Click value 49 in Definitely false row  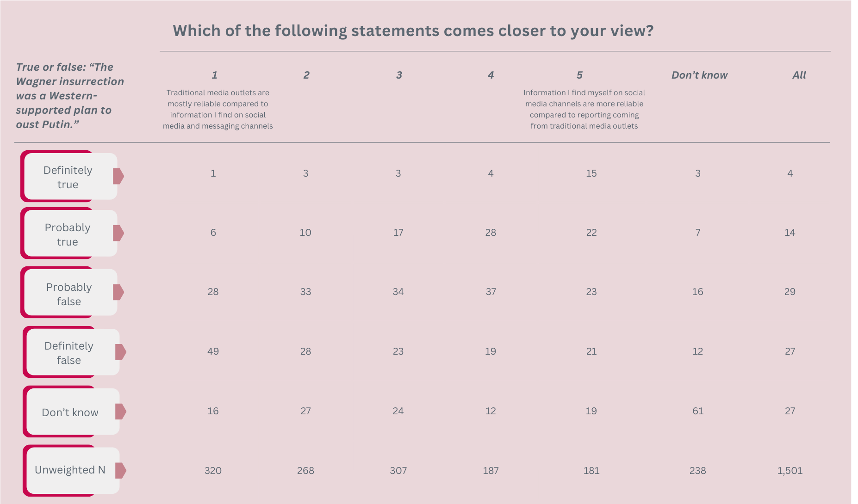tap(213, 351)
